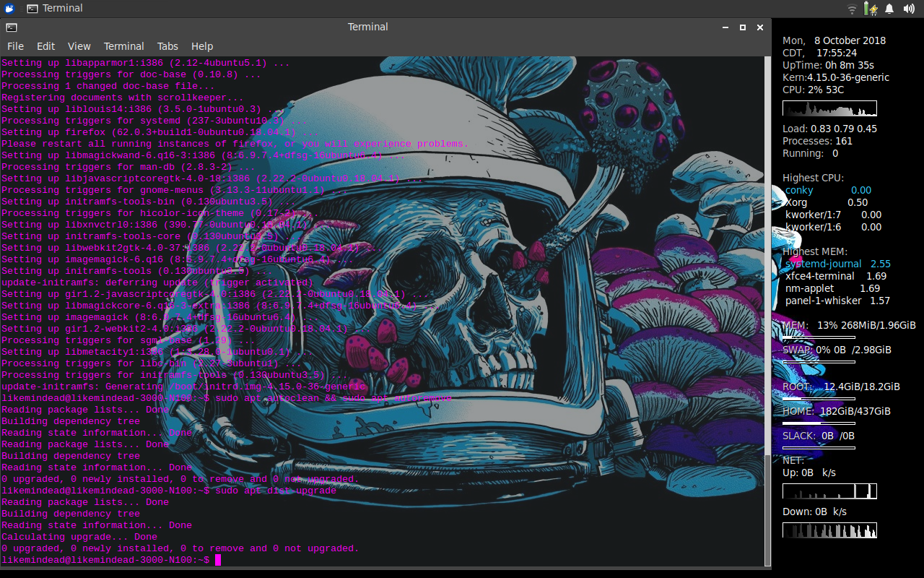The width and height of the screenshot is (924, 578).
Task: Click the HOME disk usage bar
Action: (x=819, y=423)
